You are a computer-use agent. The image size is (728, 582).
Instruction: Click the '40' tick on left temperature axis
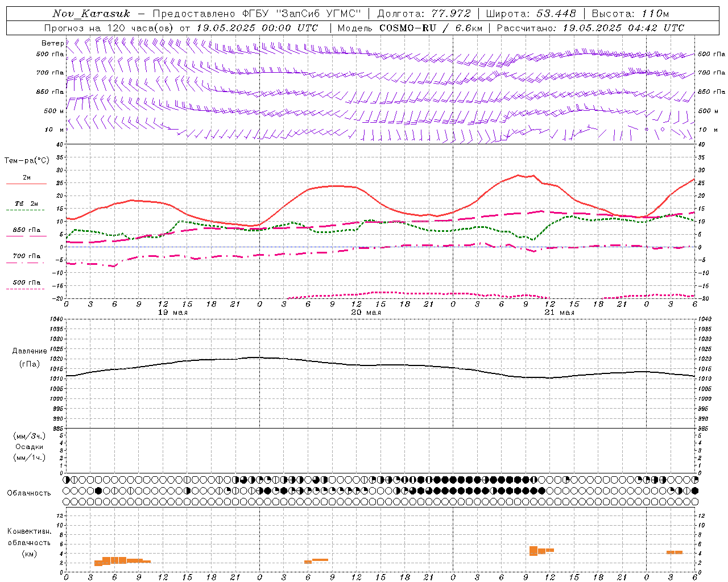[x=59, y=144]
